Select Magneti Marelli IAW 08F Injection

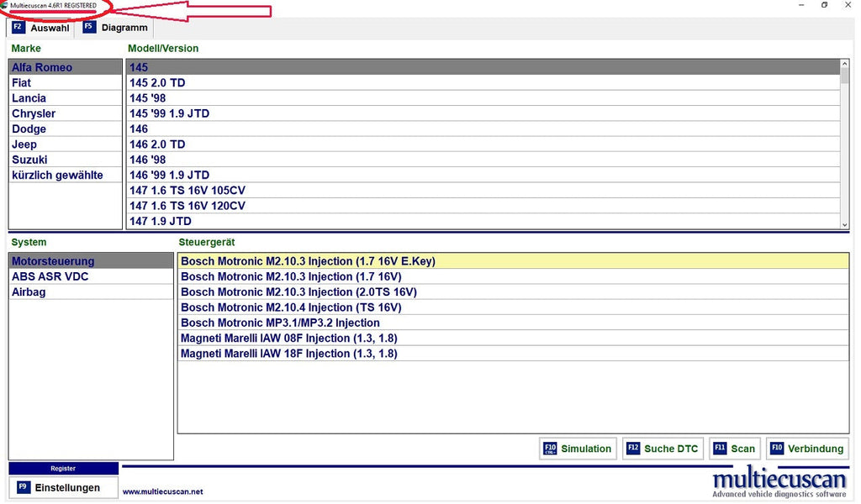point(514,338)
